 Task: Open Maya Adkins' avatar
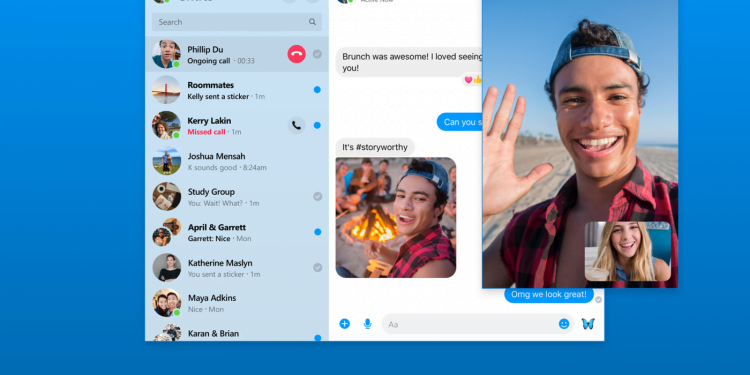click(166, 303)
